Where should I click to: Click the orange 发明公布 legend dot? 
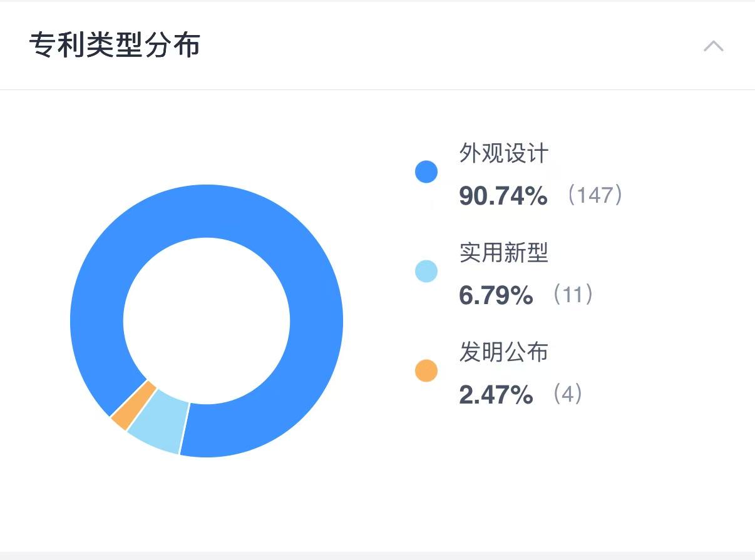click(426, 370)
